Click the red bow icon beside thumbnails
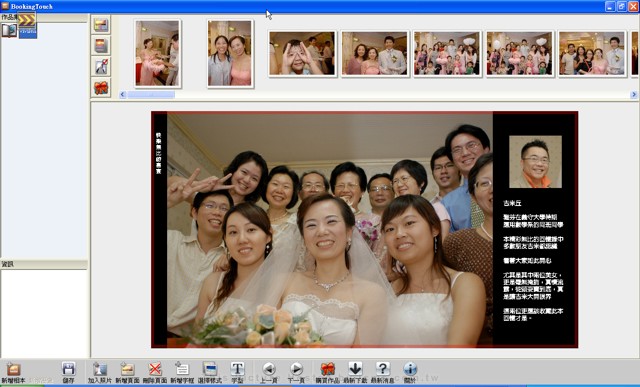Screen dimensions: 640x387 (x=101, y=88)
